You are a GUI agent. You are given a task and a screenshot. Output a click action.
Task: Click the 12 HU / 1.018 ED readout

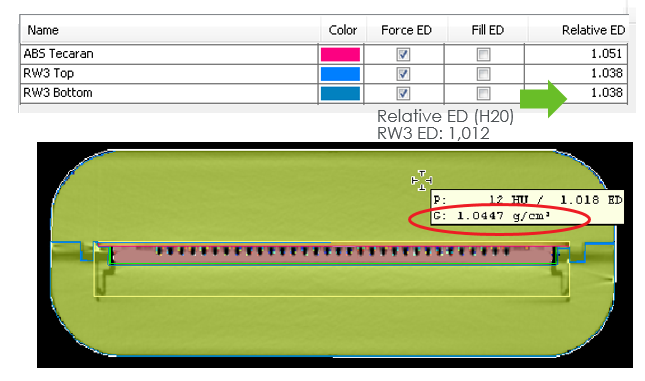click(x=528, y=200)
